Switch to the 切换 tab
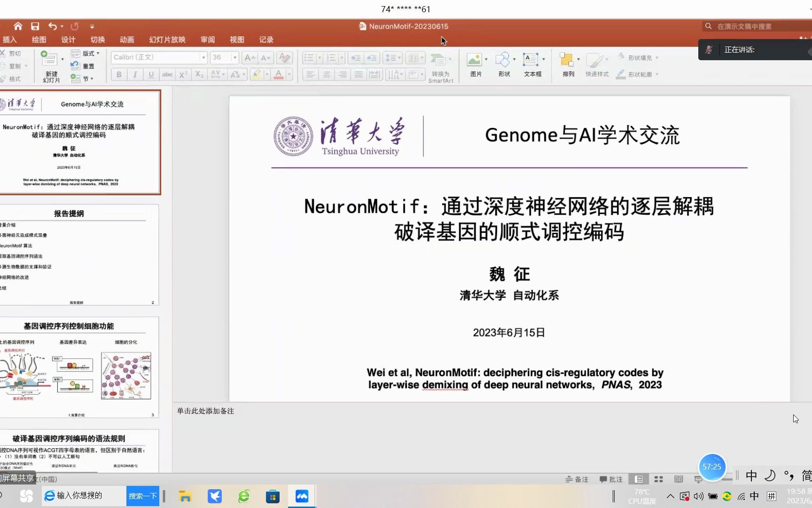This screenshot has height=508, width=812. [x=98, y=40]
